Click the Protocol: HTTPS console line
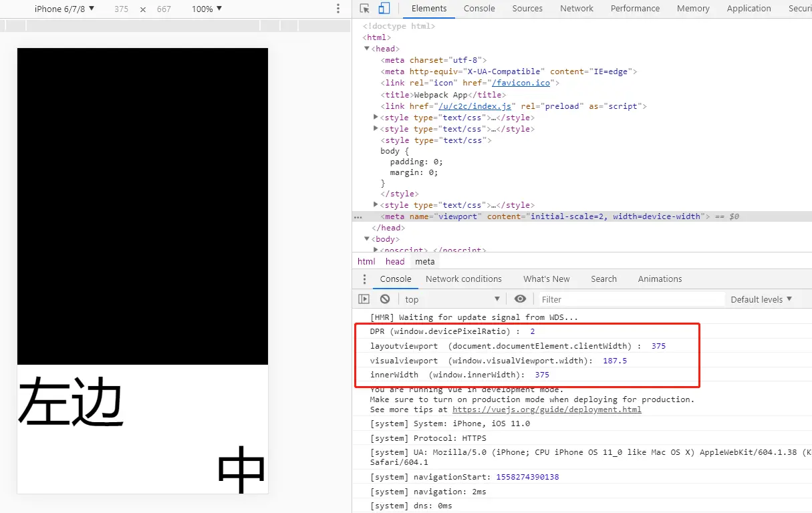The width and height of the screenshot is (812, 513). pyautogui.click(x=428, y=438)
